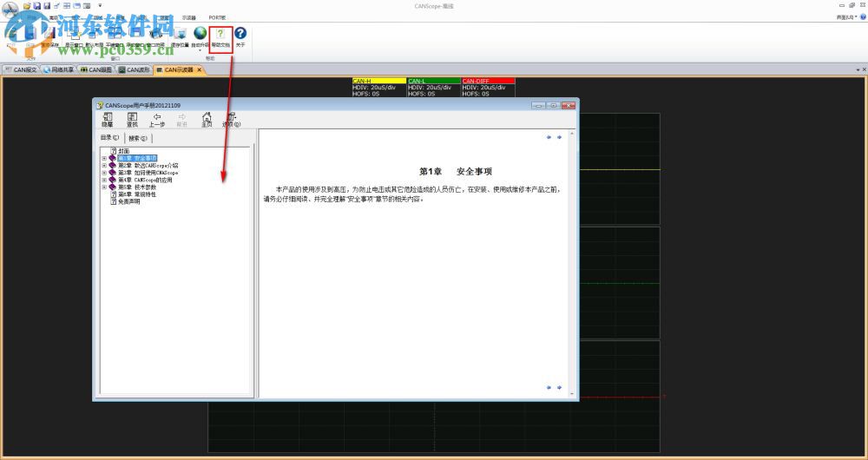Click the help content scrollbar down arrow

click(x=572, y=394)
